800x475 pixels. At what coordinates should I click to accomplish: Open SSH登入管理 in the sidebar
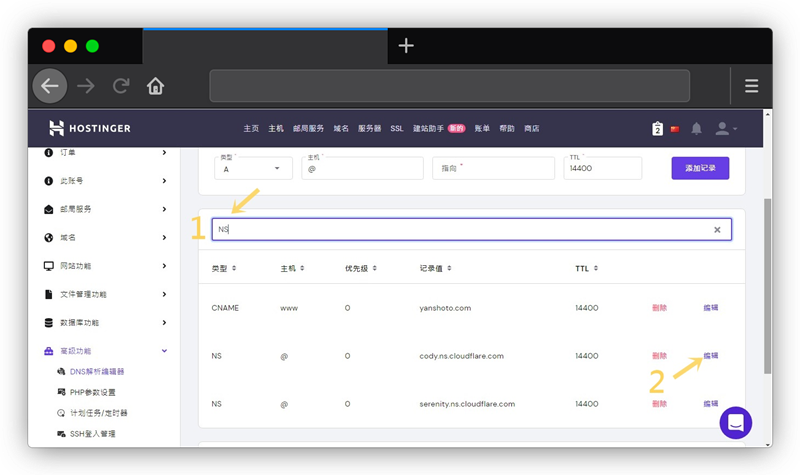[x=92, y=434]
